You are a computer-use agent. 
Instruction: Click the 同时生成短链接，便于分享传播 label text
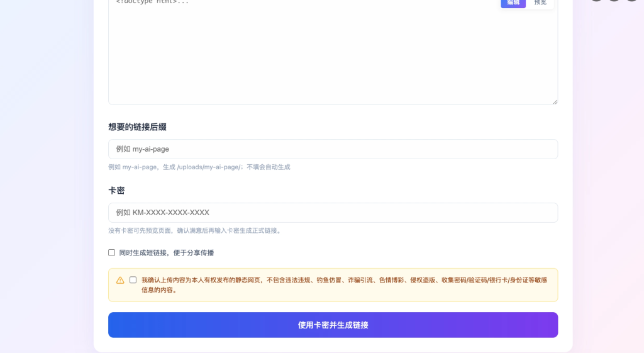[166, 253]
